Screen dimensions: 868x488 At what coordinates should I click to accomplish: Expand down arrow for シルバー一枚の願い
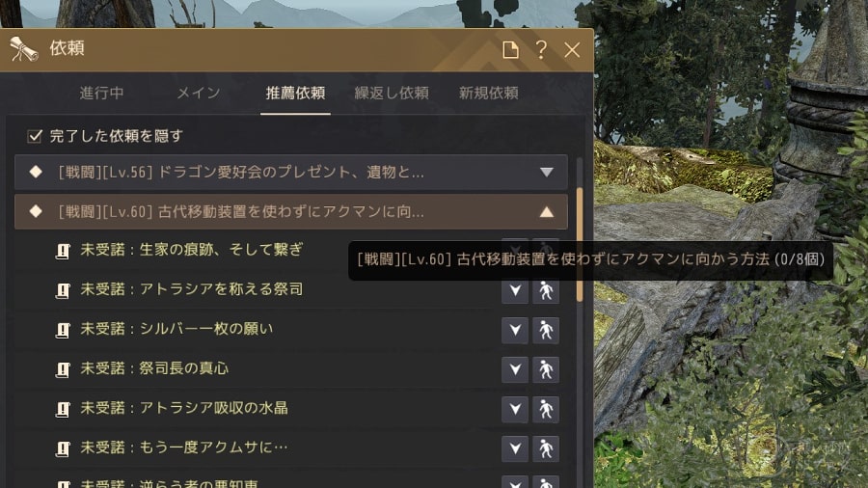pos(515,330)
